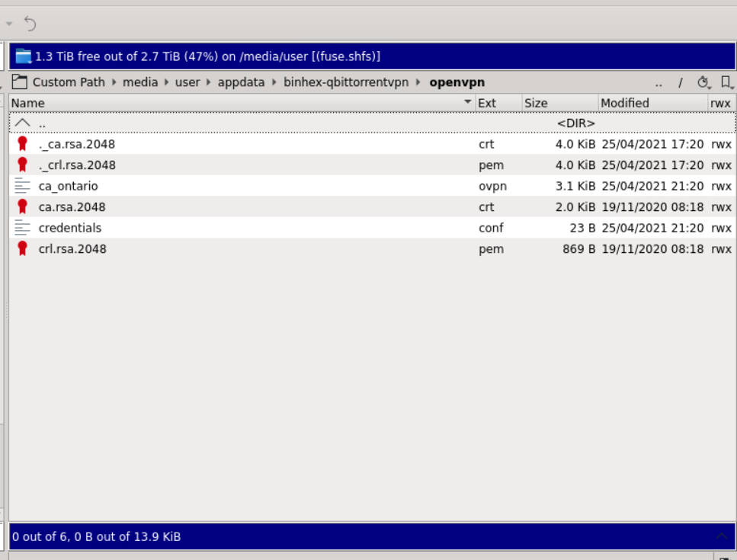Click the <DIR> label in '..' row

coord(575,123)
